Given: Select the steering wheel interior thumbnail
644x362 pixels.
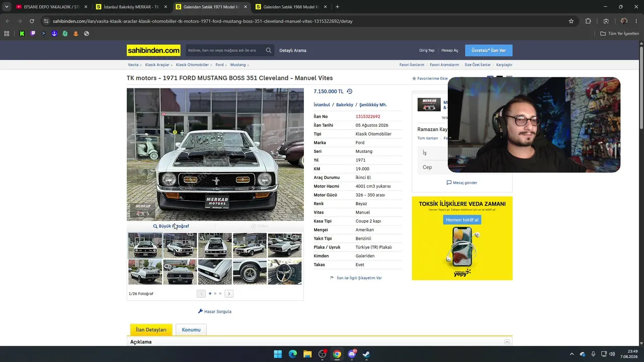Looking at the screenshot, I should (285, 272).
